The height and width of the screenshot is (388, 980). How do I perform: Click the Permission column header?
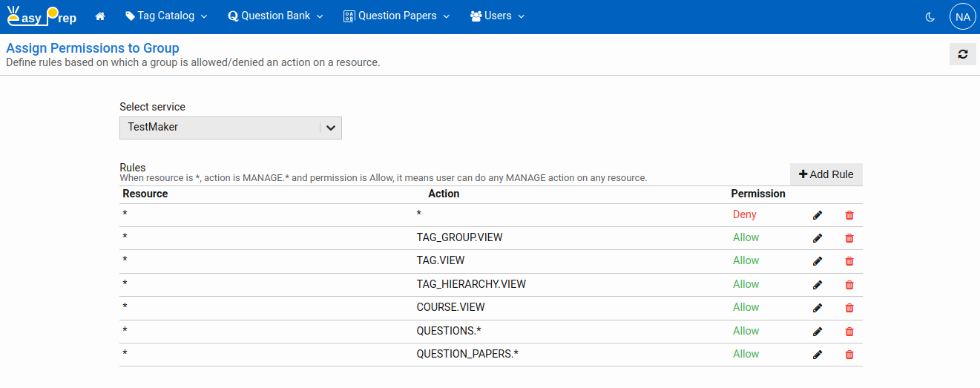758,194
